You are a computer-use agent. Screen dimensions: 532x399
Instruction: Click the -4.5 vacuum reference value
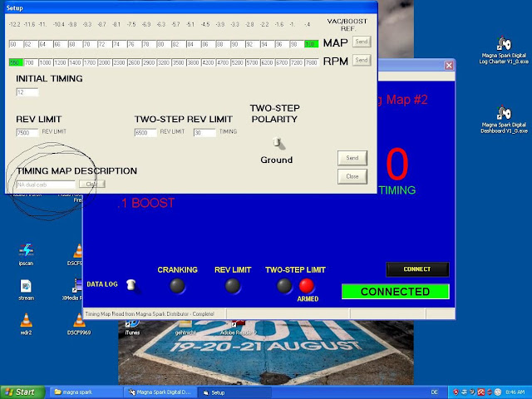(x=205, y=24)
